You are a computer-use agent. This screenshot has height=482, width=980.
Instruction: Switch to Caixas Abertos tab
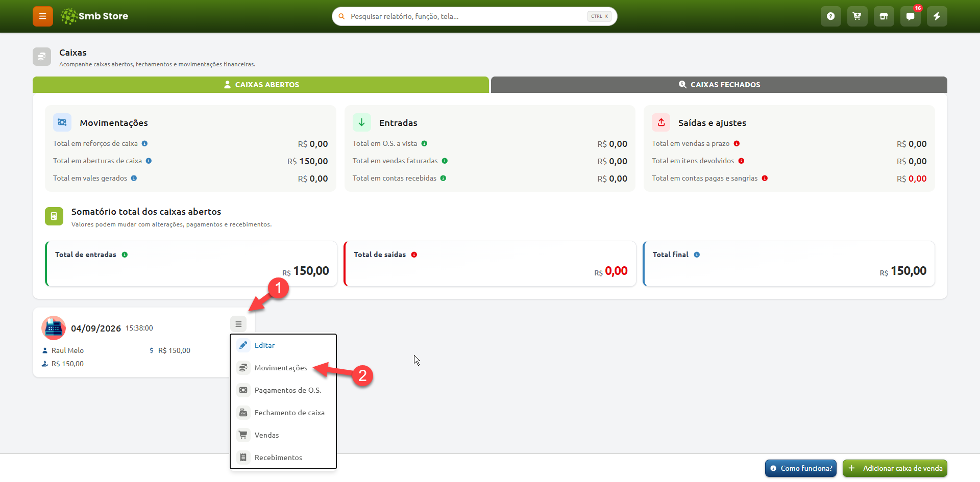[261, 85]
